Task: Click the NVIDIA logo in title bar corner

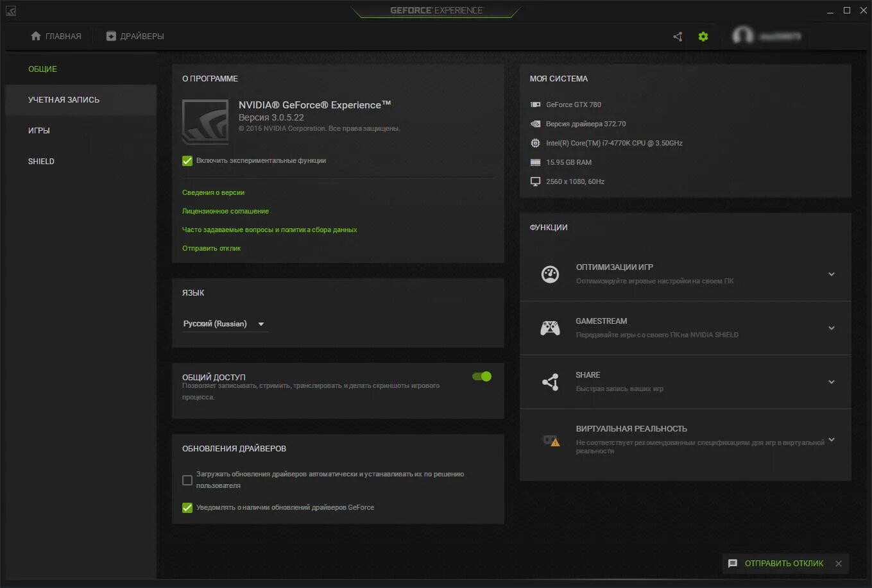Action: (11, 10)
